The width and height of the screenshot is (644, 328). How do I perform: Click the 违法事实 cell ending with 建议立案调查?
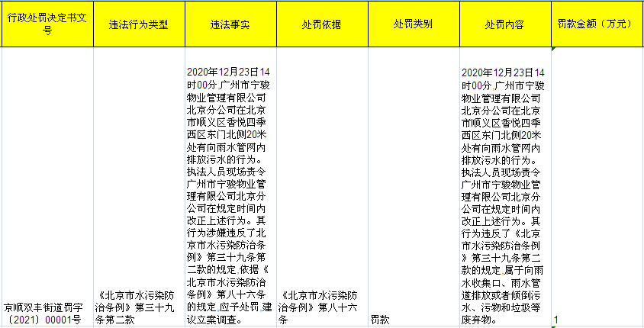click(x=230, y=187)
